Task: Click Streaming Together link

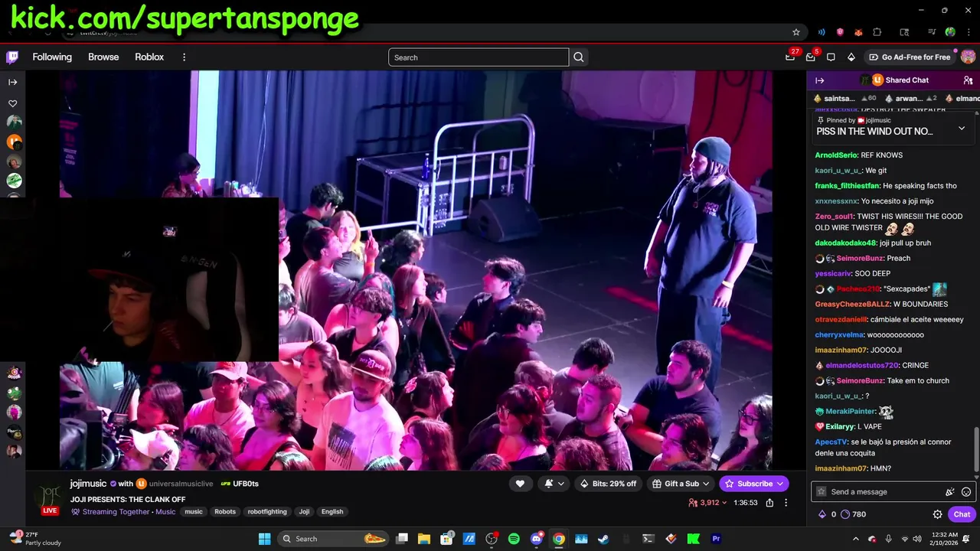Action: click(x=116, y=512)
